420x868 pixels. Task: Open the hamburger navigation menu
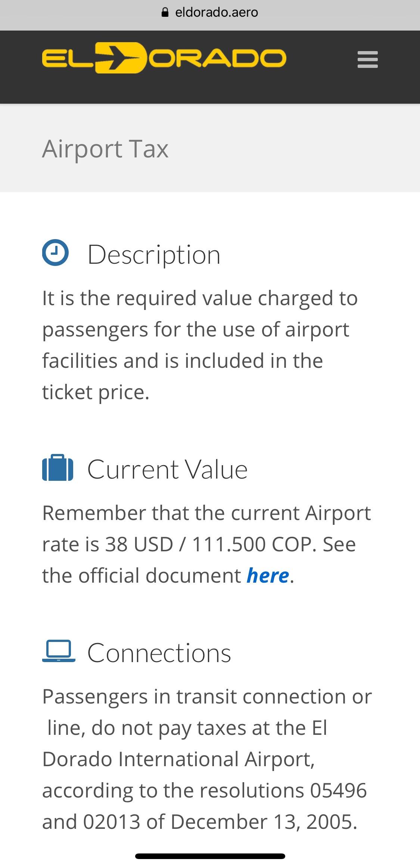(x=367, y=60)
